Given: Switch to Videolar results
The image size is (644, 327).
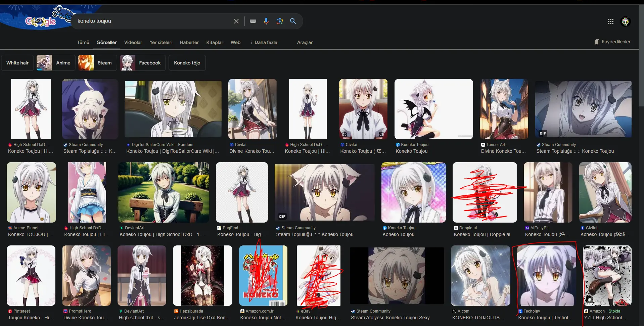Looking at the screenshot, I should point(133,42).
